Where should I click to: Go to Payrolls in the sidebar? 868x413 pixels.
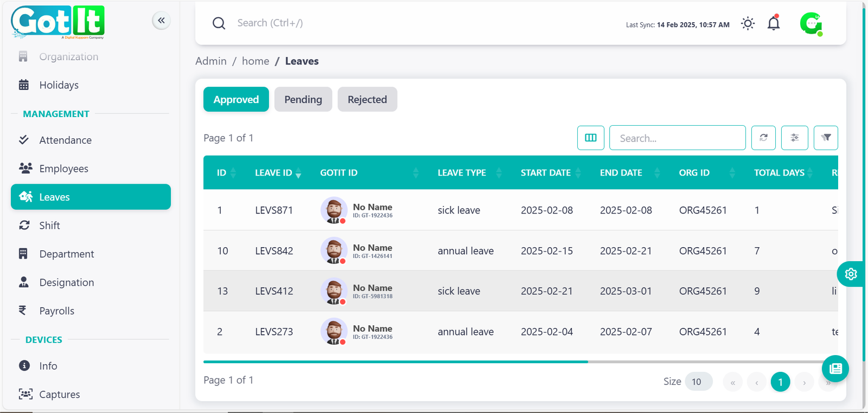click(x=56, y=311)
